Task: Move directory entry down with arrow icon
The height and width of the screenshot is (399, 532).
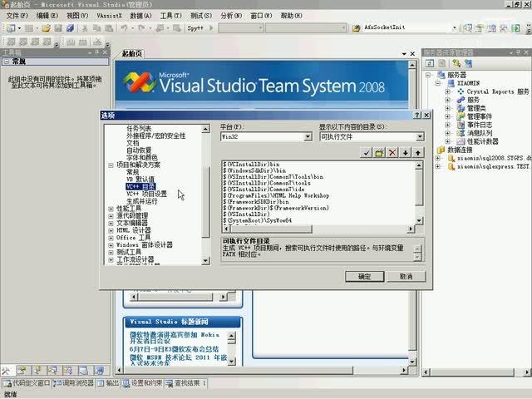Action: point(405,153)
